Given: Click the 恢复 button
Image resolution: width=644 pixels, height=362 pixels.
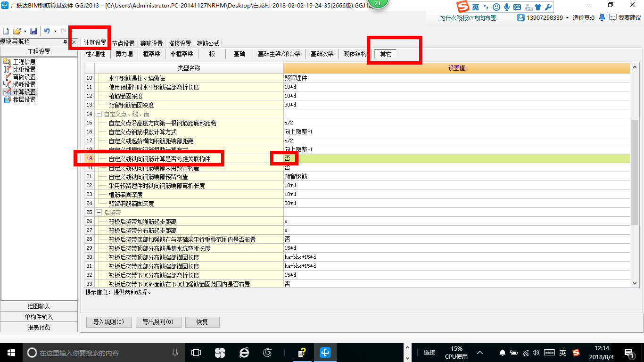Looking at the screenshot, I should (x=202, y=322).
